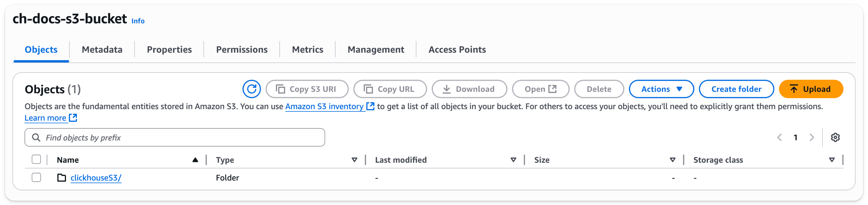
Task: Open the Type column filter dropdown
Action: (x=354, y=160)
